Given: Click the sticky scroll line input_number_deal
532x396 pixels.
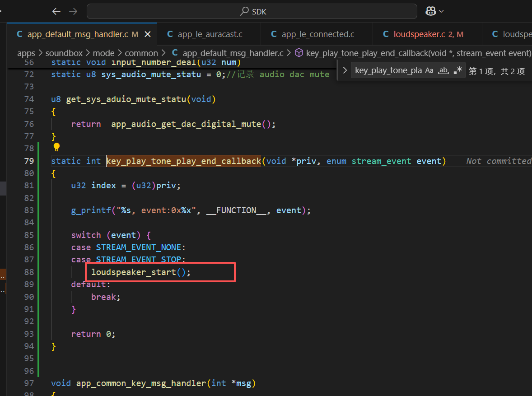Looking at the screenshot, I should (x=146, y=62).
